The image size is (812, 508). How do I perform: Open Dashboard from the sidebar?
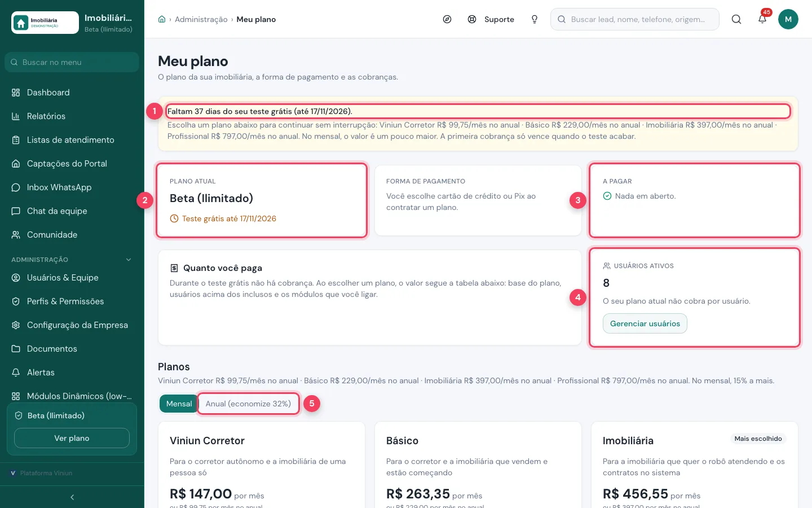[x=72, y=93]
